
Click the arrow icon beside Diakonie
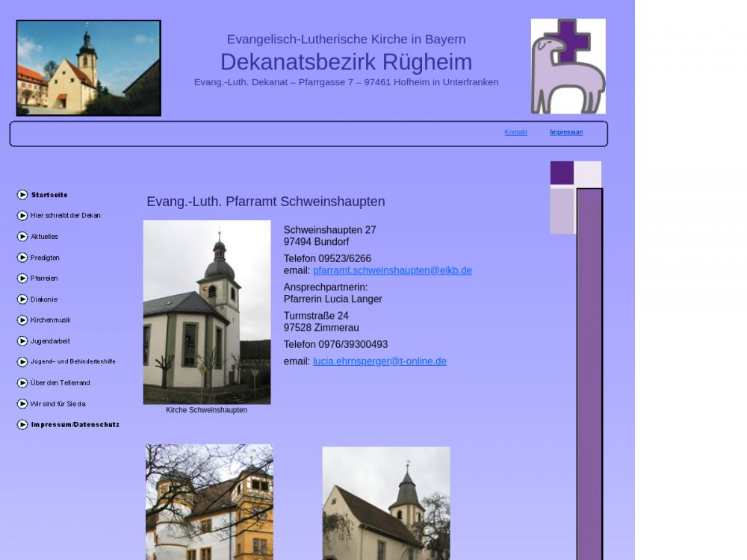point(22,299)
